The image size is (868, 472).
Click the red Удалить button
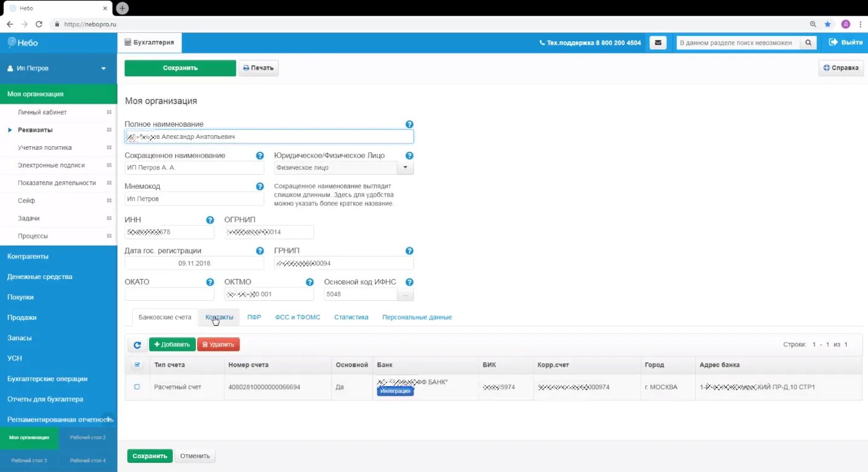pyautogui.click(x=218, y=345)
